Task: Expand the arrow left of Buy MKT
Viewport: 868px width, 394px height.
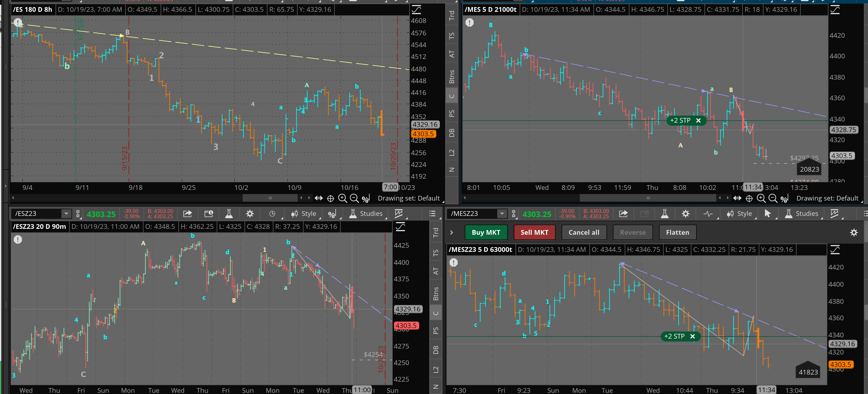Action: point(451,232)
